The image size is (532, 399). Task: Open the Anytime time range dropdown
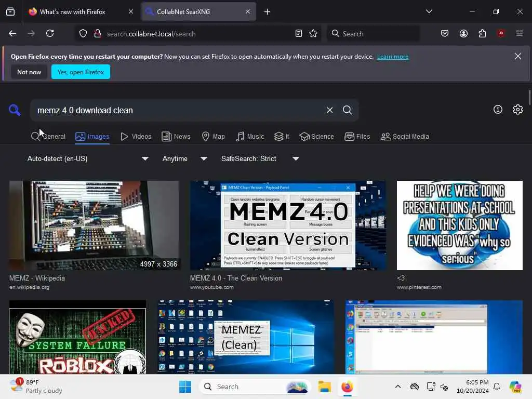[184, 158]
